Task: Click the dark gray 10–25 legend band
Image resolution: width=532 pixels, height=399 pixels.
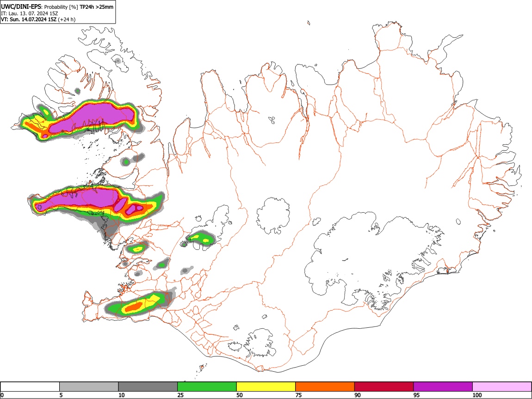Action: [x=148, y=387]
